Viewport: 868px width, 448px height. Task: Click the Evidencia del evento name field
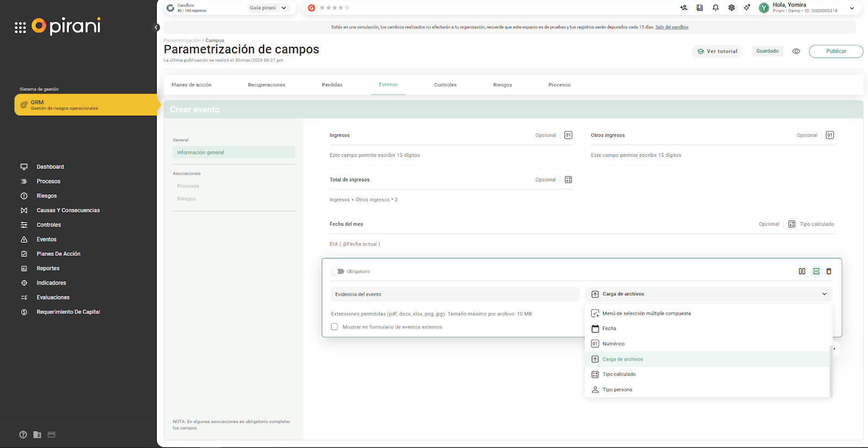pyautogui.click(x=454, y=294)
